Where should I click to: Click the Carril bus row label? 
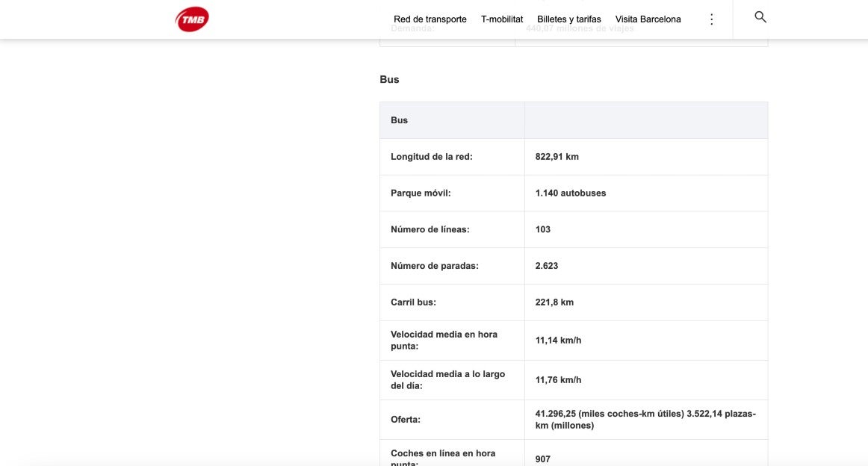point(413,302)
